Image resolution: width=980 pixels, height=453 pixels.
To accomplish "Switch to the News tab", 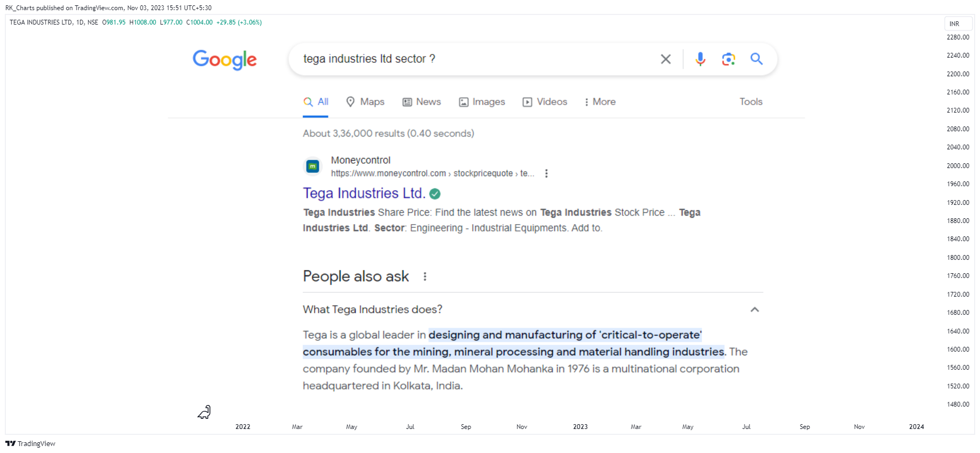I will (x=421, y=102).
